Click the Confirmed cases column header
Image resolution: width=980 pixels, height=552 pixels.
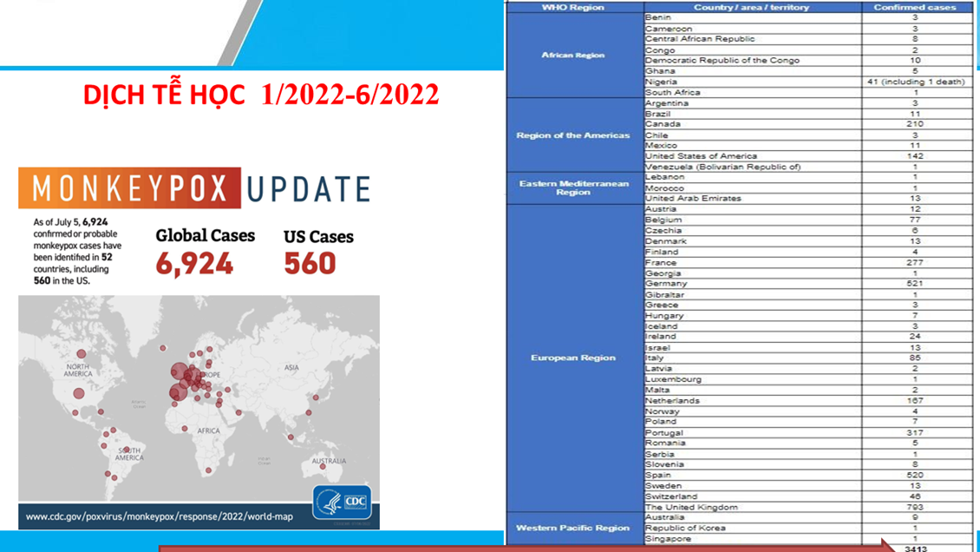click(915, 7)
